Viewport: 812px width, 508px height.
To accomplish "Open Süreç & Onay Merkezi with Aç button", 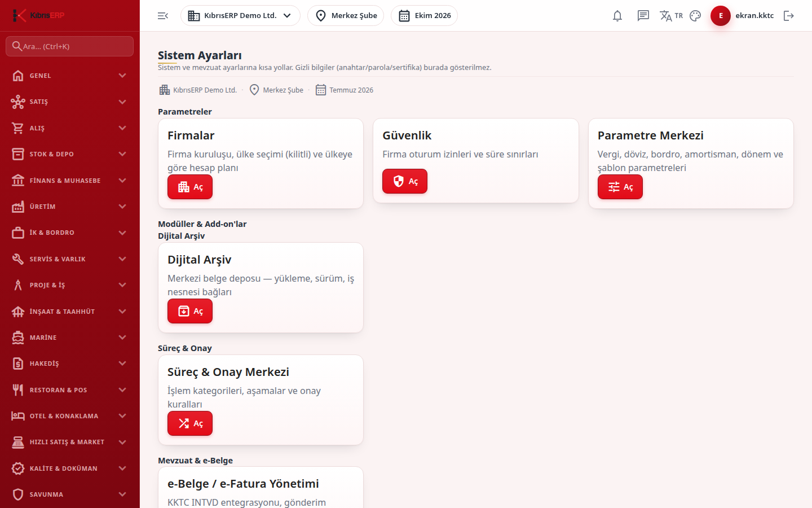I will [190, 423].
